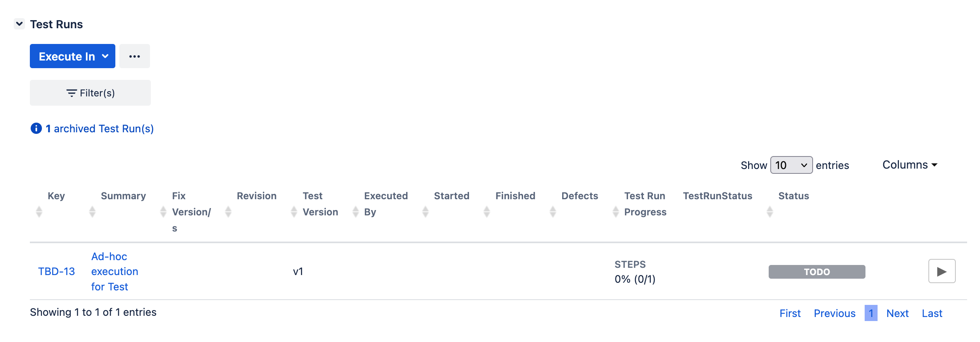Sort by the Started column

point(452,196)
